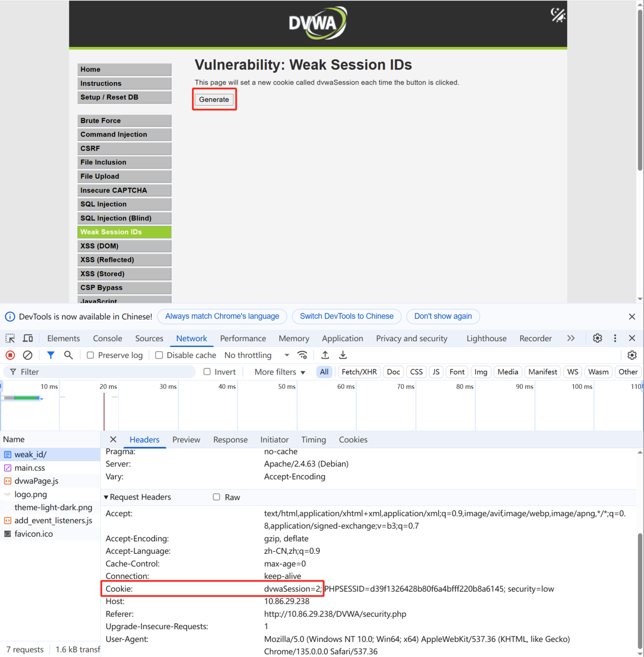Click the inspect element picker icon

(x=10, y=338)
